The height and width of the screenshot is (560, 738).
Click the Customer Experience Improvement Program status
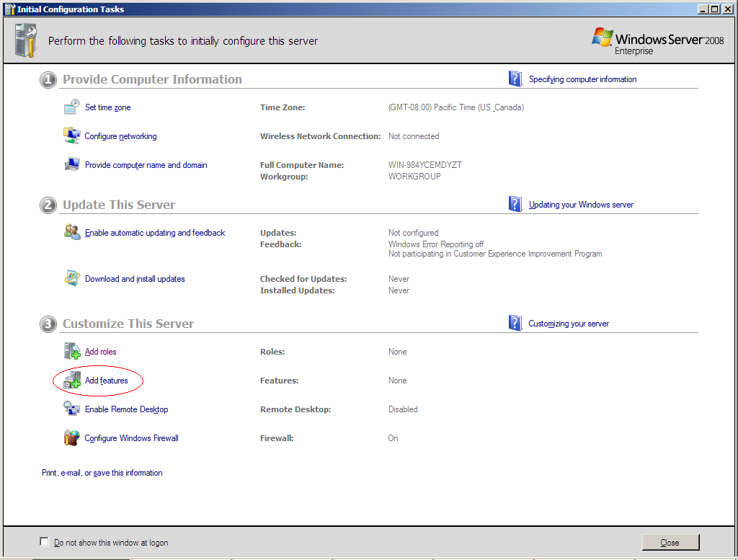pyautogui.click(x=494, y=254)
